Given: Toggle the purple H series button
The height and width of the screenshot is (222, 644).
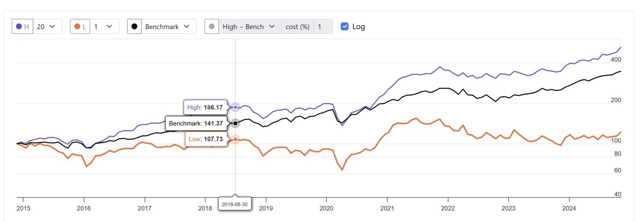Looking at the screenshot, I should point(23,26).
